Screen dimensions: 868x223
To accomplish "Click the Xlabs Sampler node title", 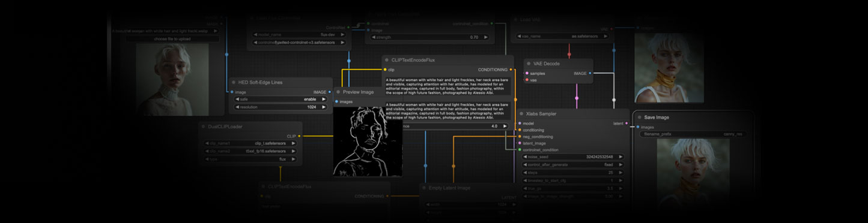I will pyautogui.click(x=541, y=113).
